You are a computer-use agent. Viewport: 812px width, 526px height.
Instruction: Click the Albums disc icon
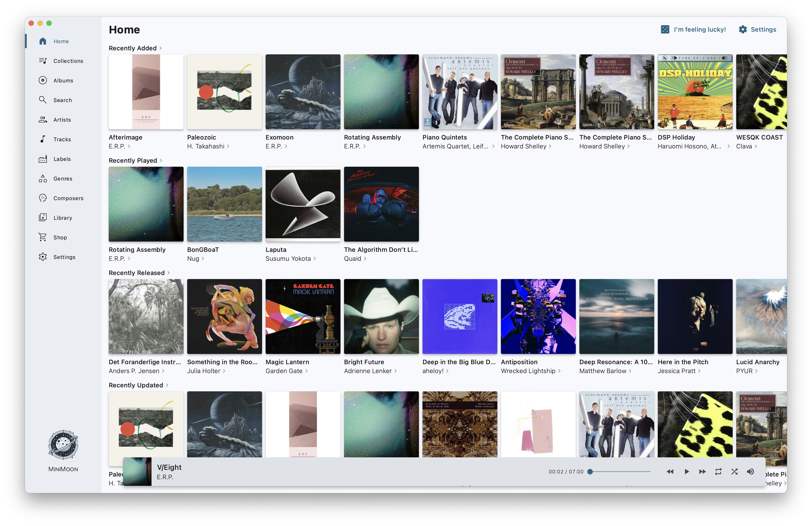[x=43, y=80]
